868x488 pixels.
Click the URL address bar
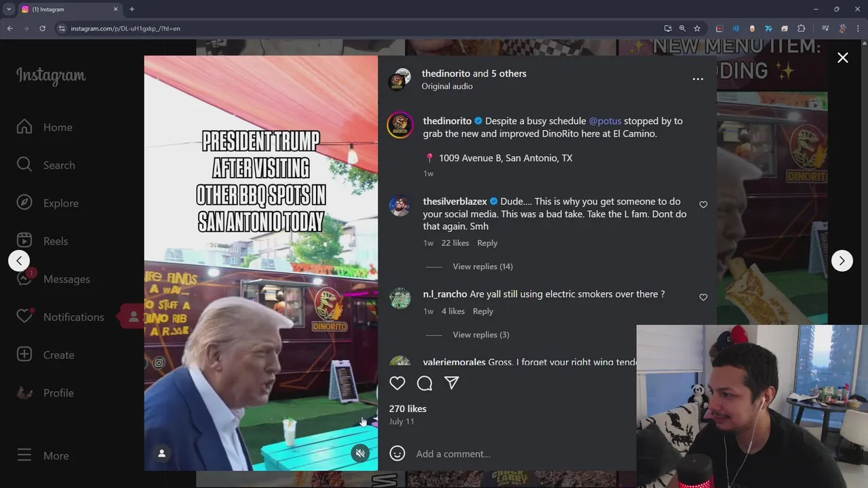[359, 28]
